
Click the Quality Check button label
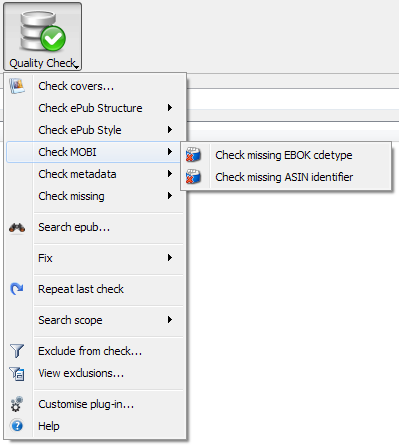[42, 63]
